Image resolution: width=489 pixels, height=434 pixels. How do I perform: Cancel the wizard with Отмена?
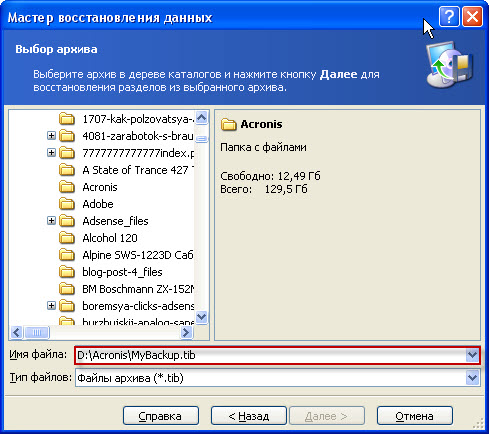point(415,416)
